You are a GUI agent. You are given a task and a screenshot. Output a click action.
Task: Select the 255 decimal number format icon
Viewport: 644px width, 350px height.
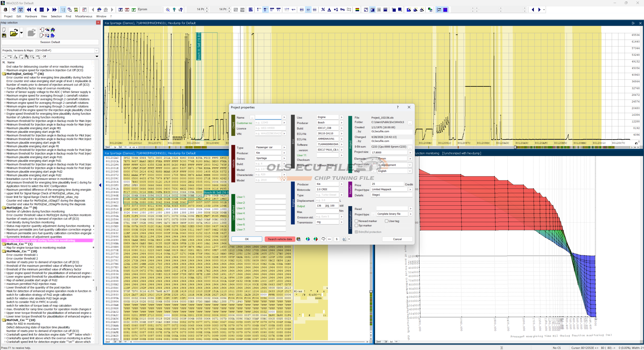tap(302, 10)
